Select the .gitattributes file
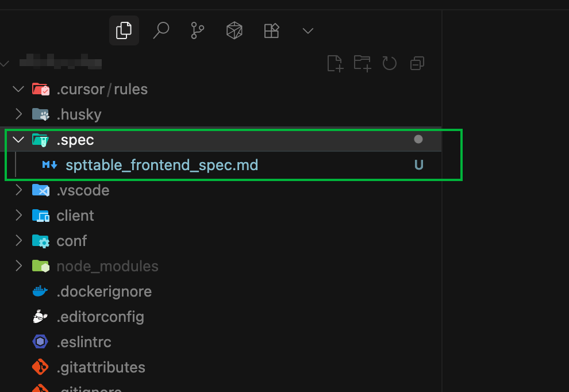569x392 pixels. tap(101, 367)
